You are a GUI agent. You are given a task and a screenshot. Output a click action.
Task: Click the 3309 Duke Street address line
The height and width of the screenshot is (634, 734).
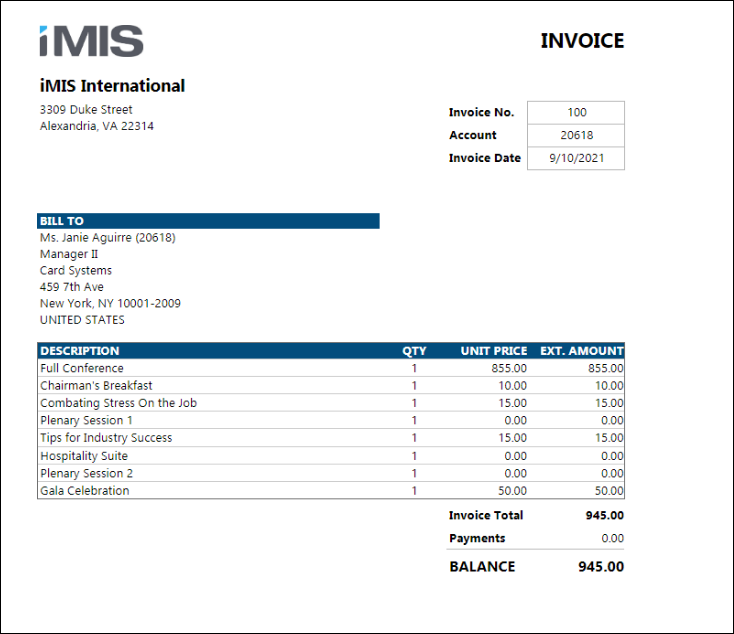pos(86,110)
